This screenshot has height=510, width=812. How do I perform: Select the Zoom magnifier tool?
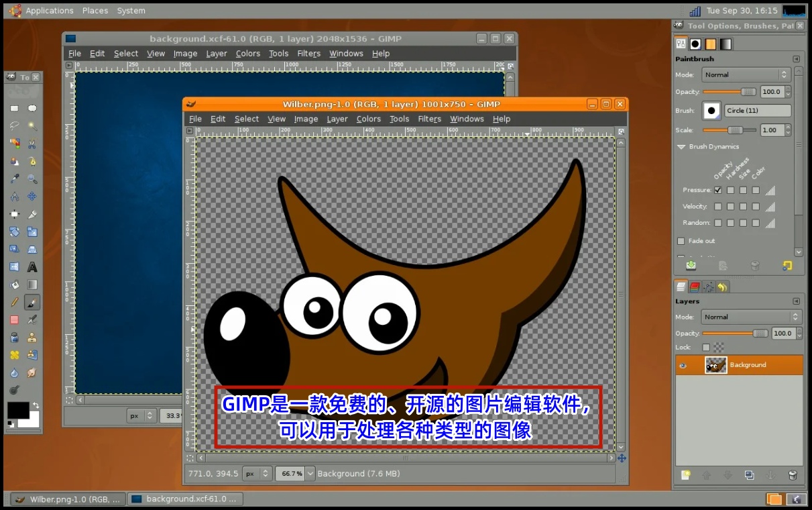point(32,179)
